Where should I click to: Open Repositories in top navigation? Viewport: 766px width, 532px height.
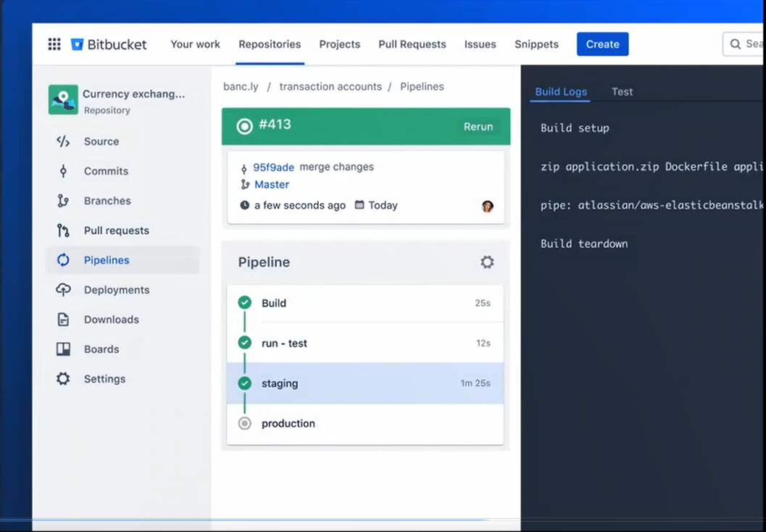pyautogui.click(x=270, y=44)
